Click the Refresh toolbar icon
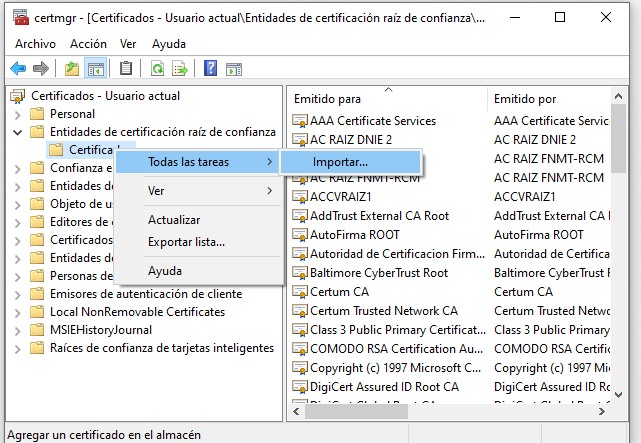 [x=157, y=68]
